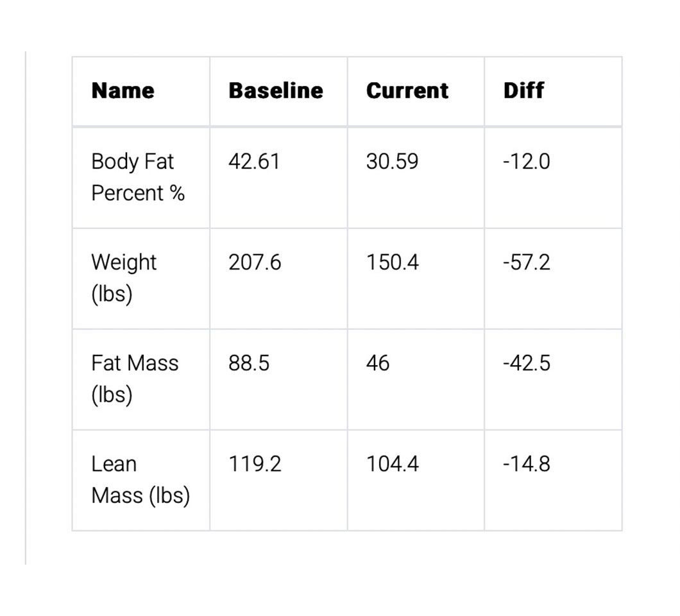
Task: Select the Current column header
Action: [x=407, y=90]
